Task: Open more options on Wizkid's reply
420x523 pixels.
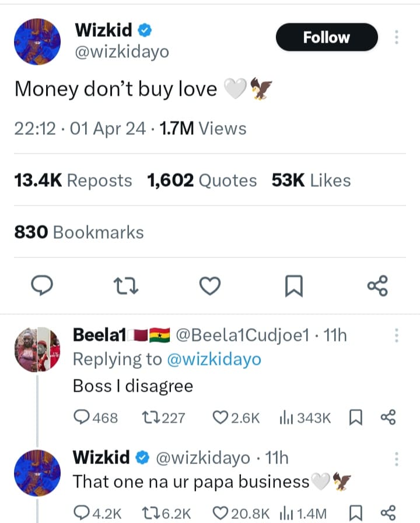Action: [397, 458]
